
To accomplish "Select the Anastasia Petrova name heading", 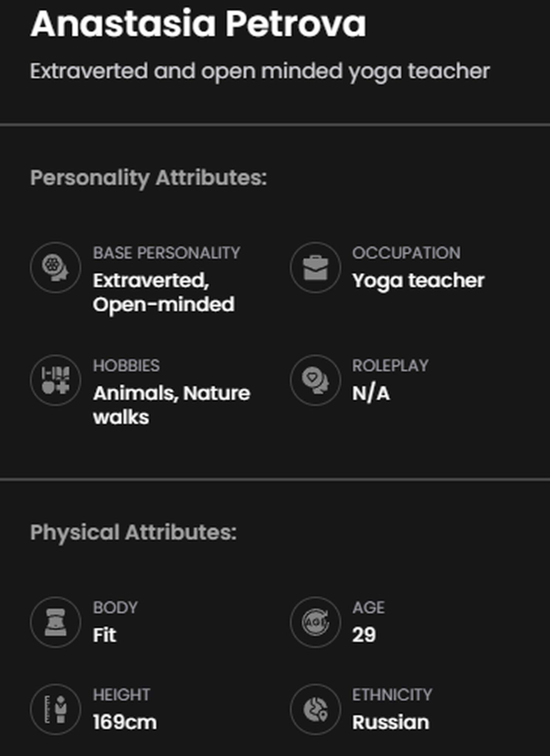I will [x=198, y=24].
